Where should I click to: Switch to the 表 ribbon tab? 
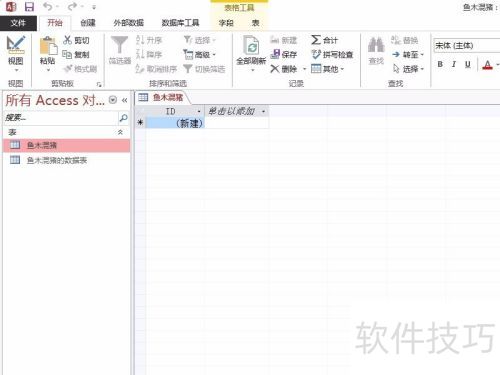[x=255, y=23]
